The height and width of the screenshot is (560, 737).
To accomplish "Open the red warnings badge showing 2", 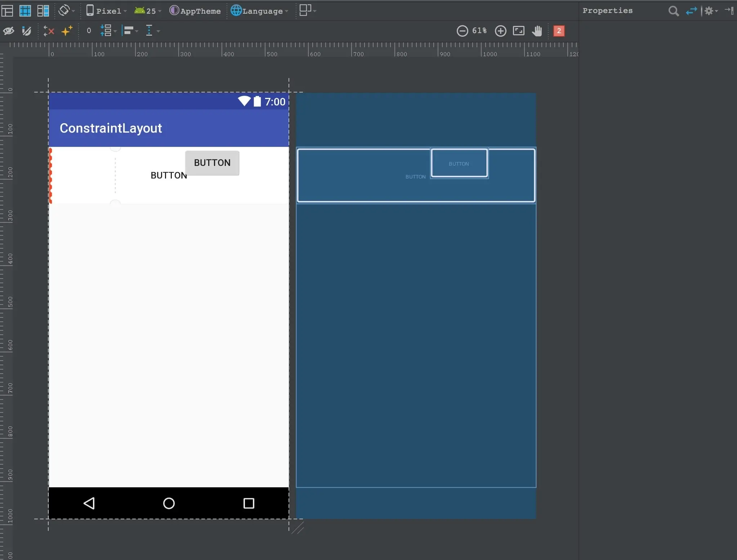I will point(559,31).
